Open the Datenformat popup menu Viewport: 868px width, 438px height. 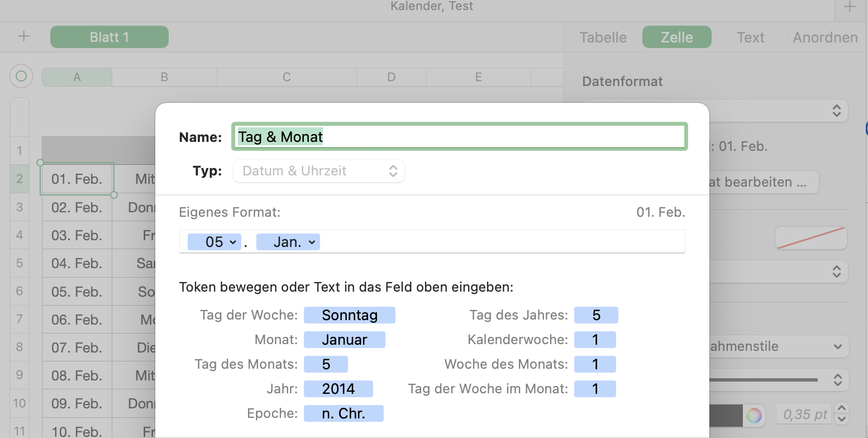(x=836, y=110)
